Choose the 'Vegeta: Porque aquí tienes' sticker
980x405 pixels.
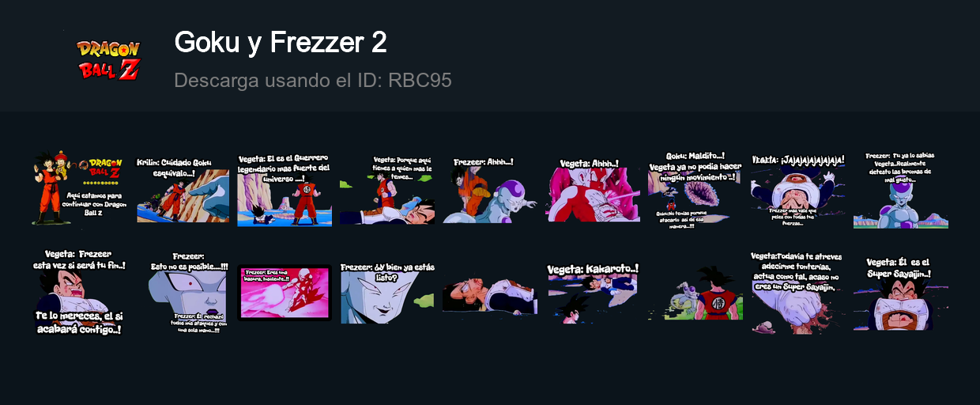tap(387, 190)
